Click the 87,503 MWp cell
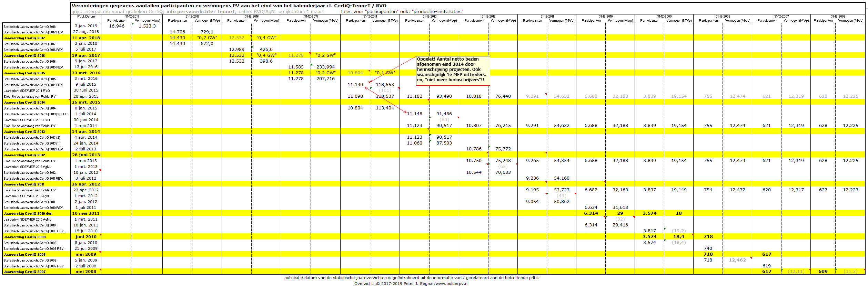The height and width of the screenshot is (287, 868). pyautogui.click(x=444, y=143)
